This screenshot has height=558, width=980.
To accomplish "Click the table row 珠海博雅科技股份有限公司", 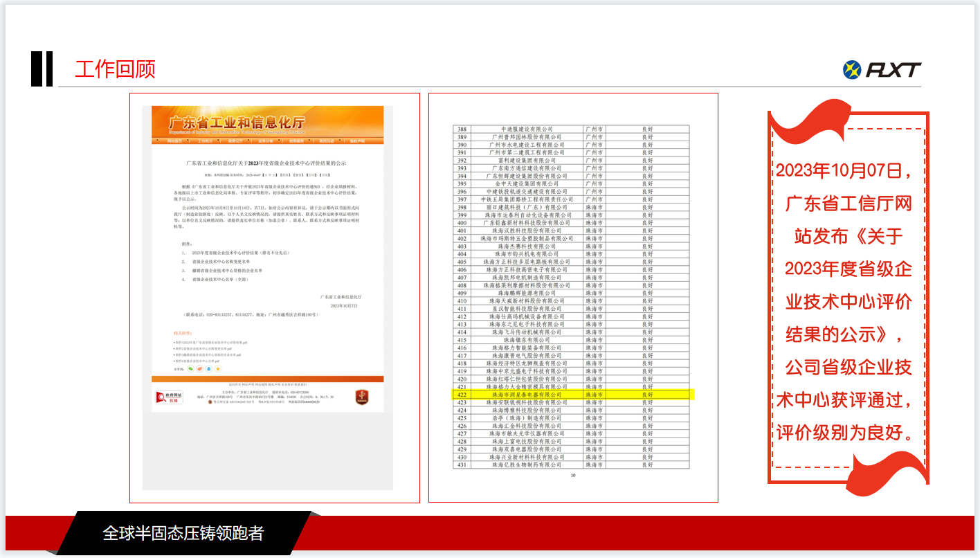I will (571, 411).
